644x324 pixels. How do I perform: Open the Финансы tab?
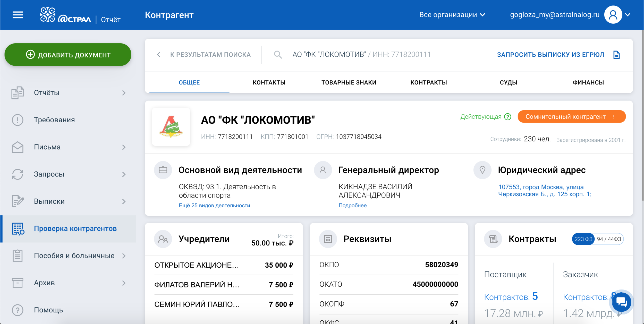[x=588, y=83]
